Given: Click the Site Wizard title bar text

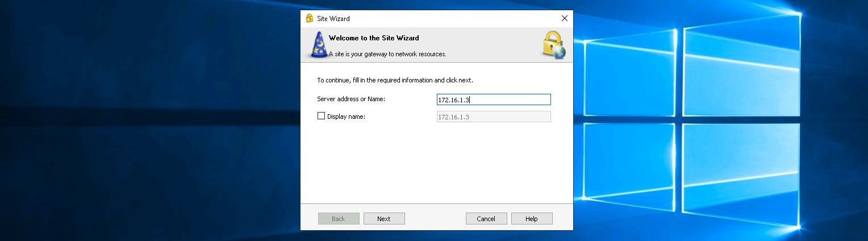Looking at the screenshot, I should 333,19.
